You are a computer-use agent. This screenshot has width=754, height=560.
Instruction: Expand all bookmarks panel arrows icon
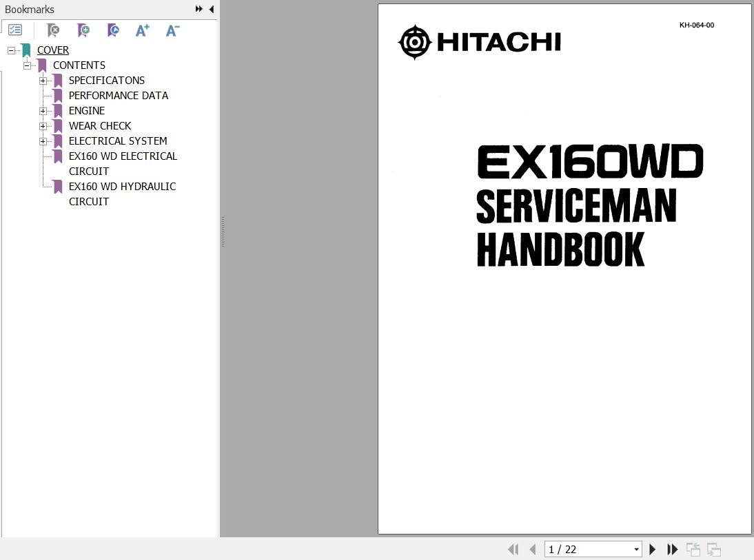coord(198,9)
